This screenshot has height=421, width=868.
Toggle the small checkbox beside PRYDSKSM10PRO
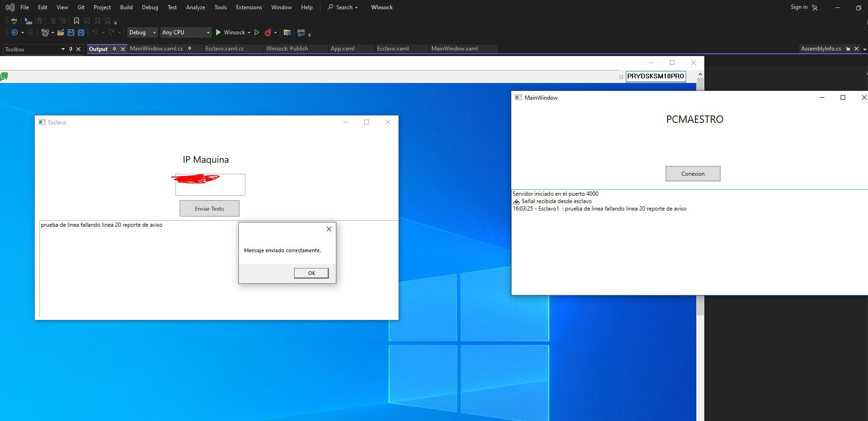621,77
